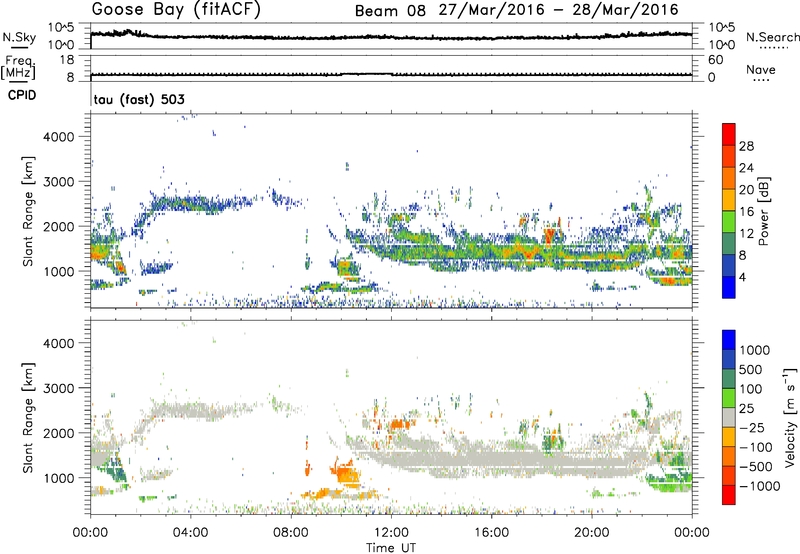Pick the red top segment of the Power colorbar
800x554 pixels.
click(x=729, y=134)
